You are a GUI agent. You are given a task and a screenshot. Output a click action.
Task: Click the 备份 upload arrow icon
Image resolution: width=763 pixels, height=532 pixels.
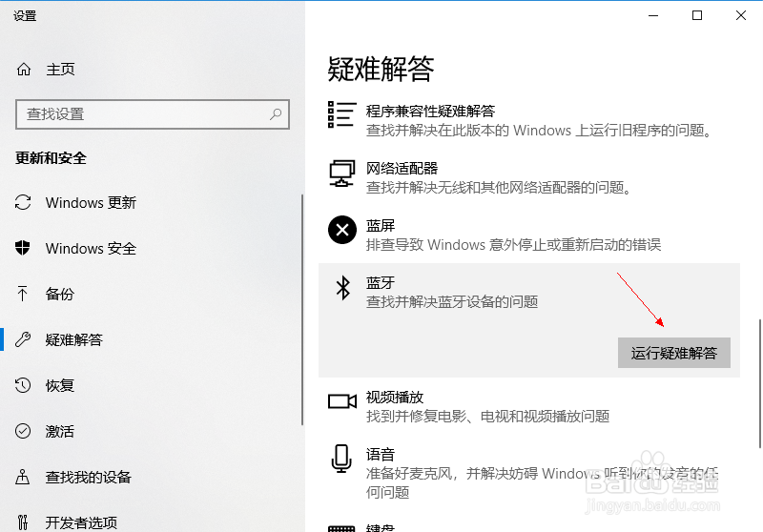pyautogui.click(x=22, y=294)
